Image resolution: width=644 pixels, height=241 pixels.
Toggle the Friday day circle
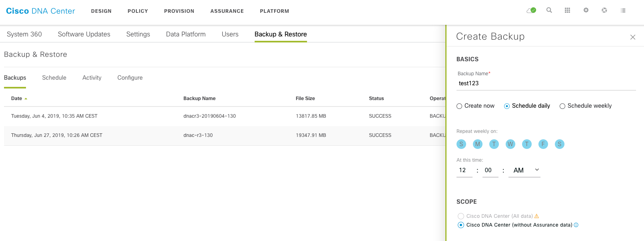(x=543, y=144)
